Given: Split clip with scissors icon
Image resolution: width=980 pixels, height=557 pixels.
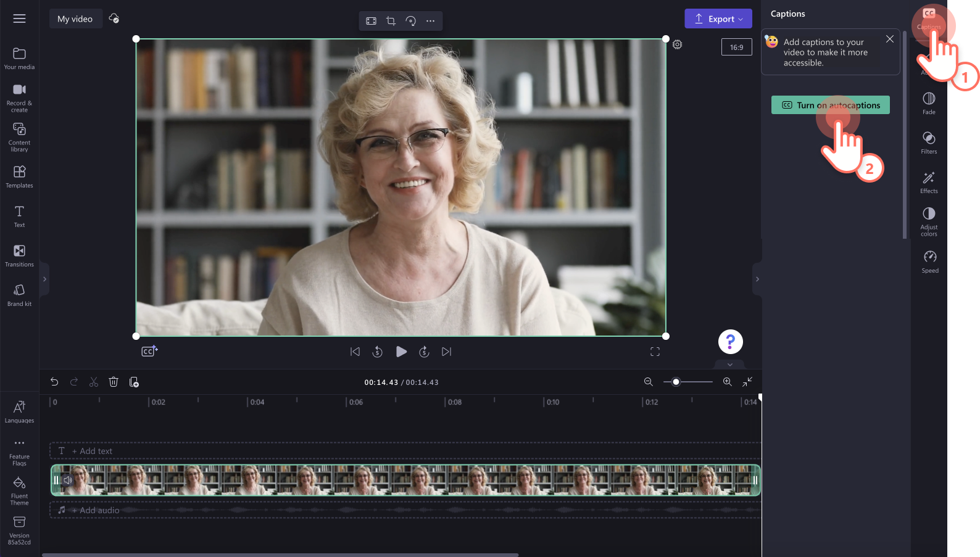Looking at the screenshot, I should coord(94,382).
